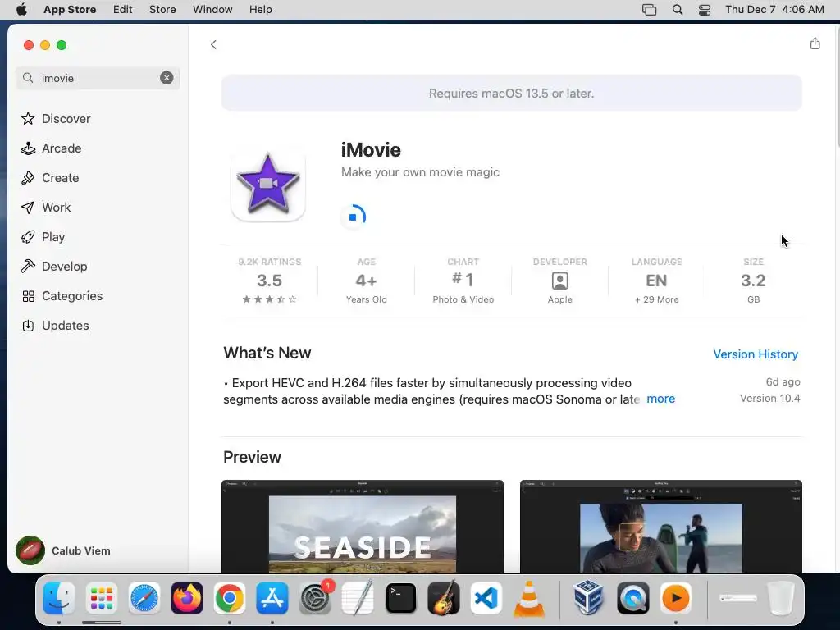View the Apple developer badge
840x630 pixels.
tap(559, 281)
